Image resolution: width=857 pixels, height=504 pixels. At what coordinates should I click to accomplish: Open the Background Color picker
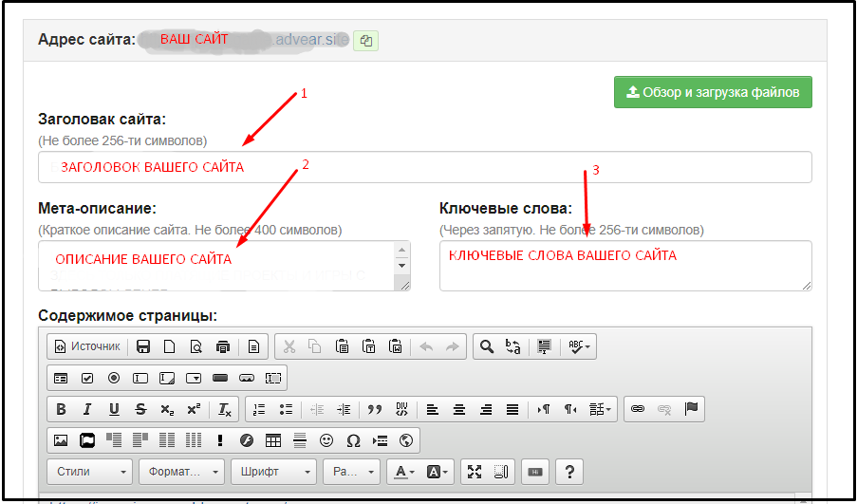pyautogui.click(x=437, y=472)
